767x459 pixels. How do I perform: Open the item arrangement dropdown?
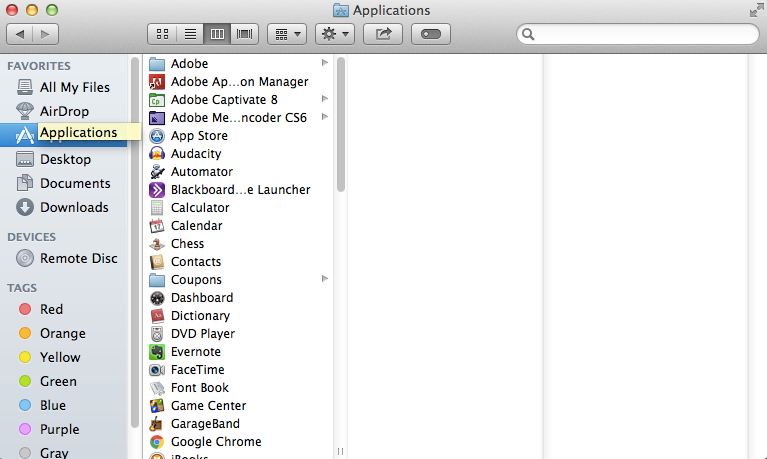tap(287, 34)
